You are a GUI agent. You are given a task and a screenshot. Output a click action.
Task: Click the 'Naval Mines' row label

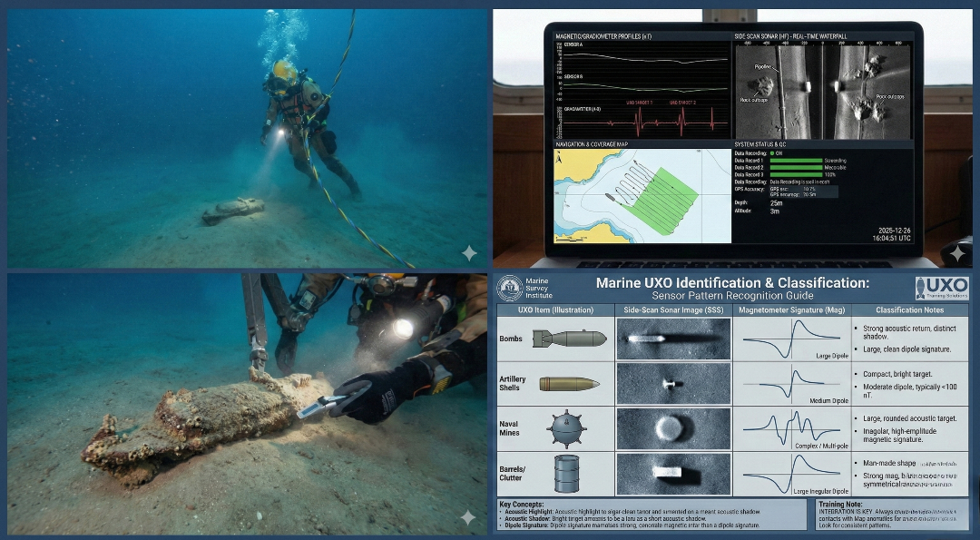pyautogui.click(x=509, y=428)
